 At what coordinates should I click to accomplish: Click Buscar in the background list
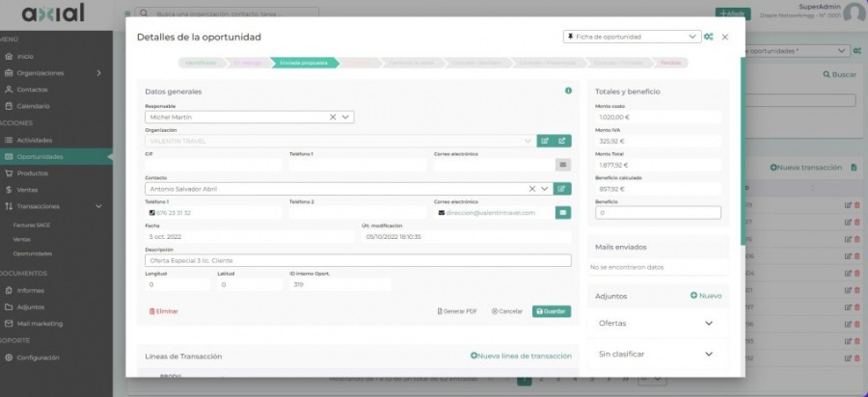click(x=839, y=74)
